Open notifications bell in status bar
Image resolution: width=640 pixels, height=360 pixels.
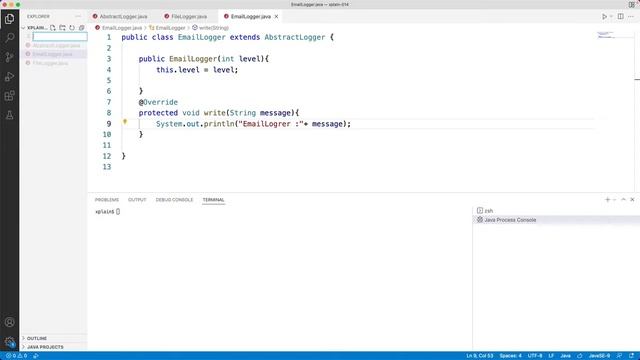631,356
